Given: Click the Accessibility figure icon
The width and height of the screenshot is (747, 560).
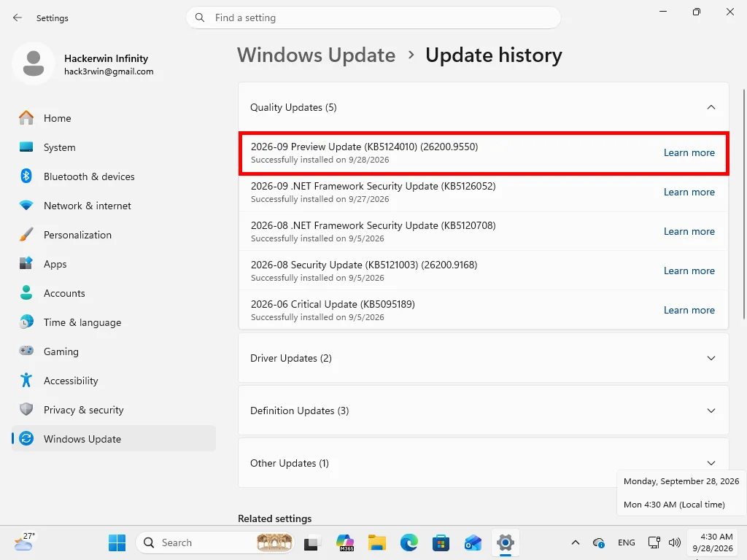Looking at the screenshot, I should [x=26, y=380].
